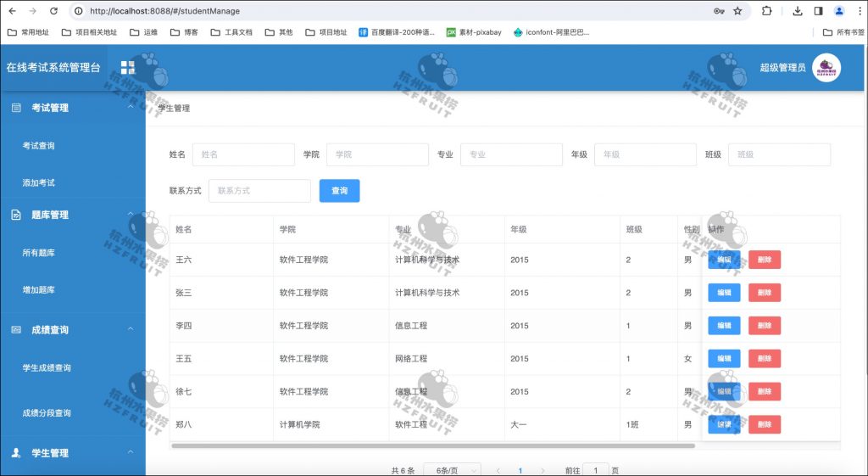Open the 其他 bookmark folder
The image size is (868, 476).
click(278, 32)
